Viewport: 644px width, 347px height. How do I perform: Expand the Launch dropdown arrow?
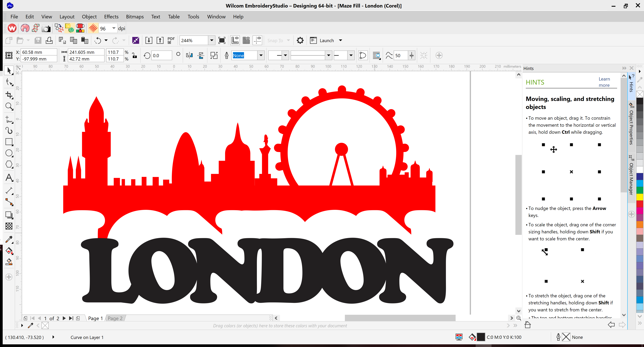click(x=340, y=40)
